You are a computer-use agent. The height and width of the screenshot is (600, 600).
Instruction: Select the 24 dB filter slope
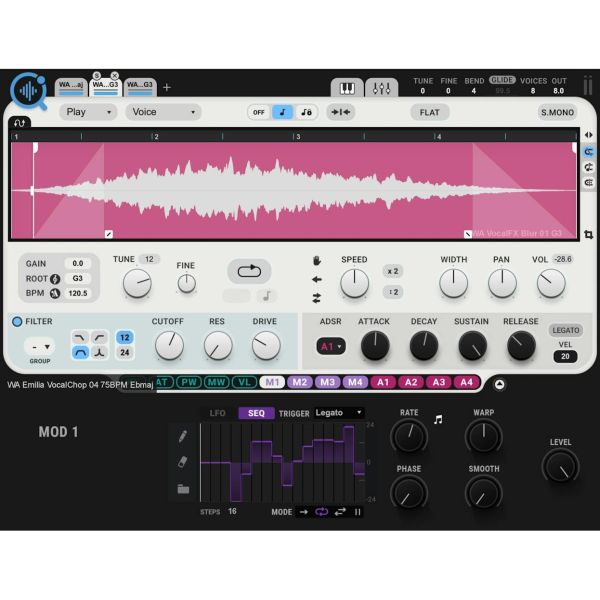pyautogui.click(x=125, y=352)
